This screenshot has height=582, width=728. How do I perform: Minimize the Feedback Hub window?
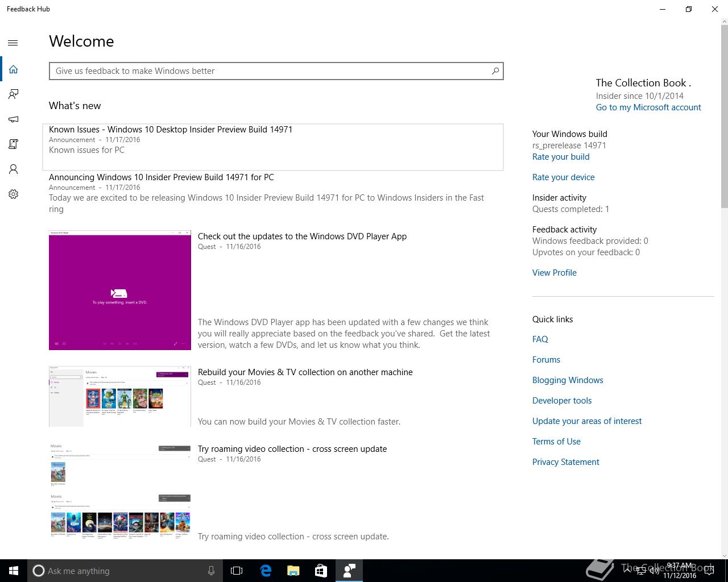click(663, 9)
